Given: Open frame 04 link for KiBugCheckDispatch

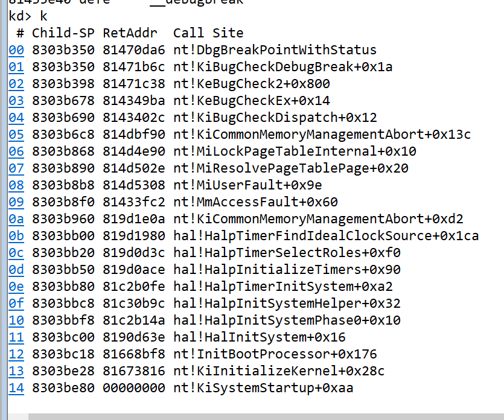Looking at the screenshot, I should tap(16, 118).
